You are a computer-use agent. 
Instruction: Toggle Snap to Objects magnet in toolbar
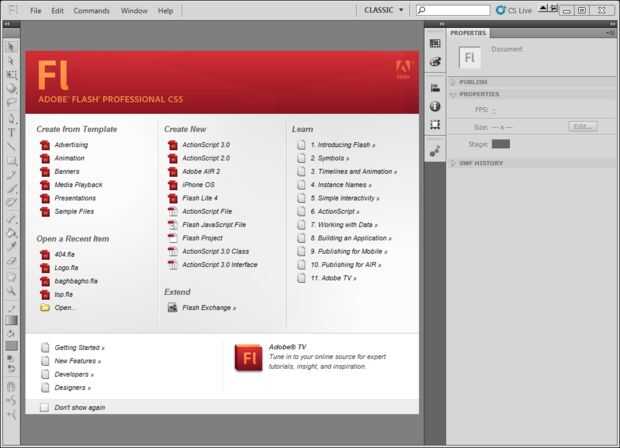tap(11, 388)
